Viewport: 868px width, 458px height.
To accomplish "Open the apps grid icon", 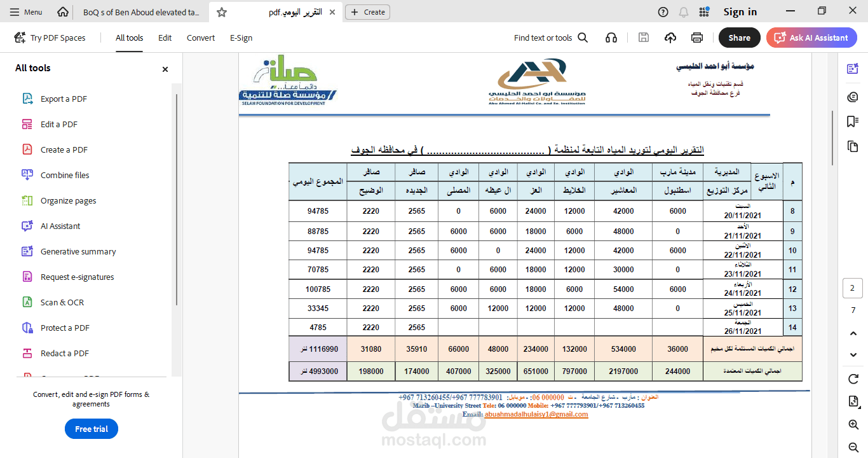I will pos(704,12).
